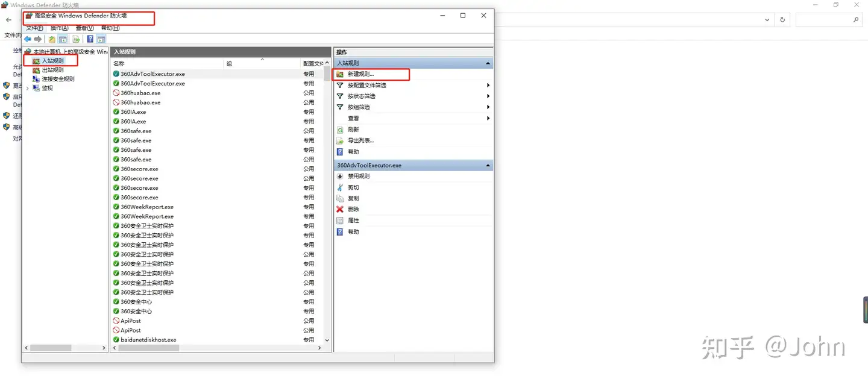Toggle the action pane toolbar icon
This screenshot has width=868, height=382.
101,39
